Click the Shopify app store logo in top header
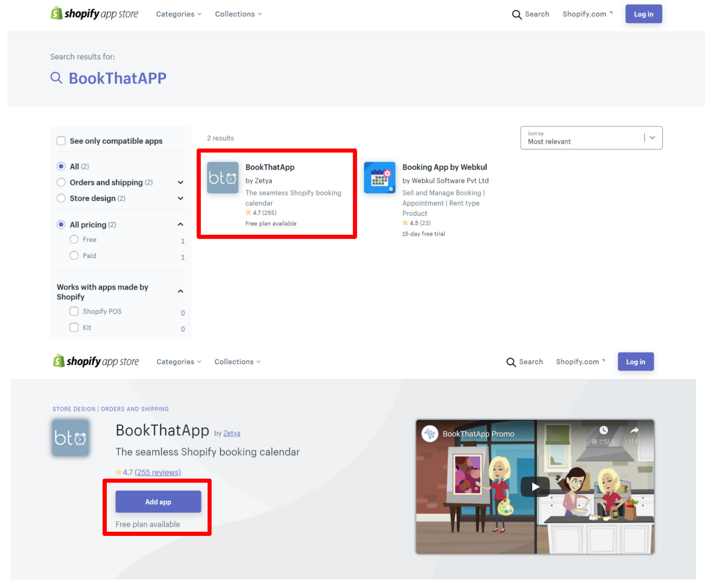Screen dimensions: 706x588 point(94,14)
